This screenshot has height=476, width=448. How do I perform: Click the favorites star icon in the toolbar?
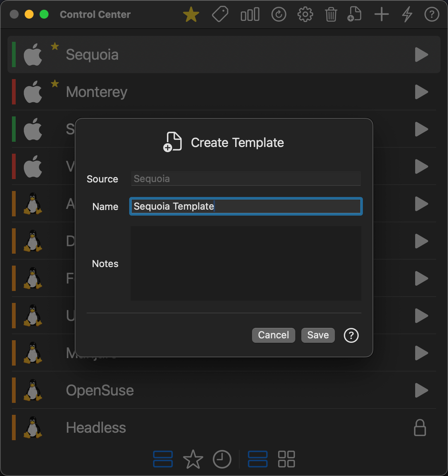click(191, 15)
